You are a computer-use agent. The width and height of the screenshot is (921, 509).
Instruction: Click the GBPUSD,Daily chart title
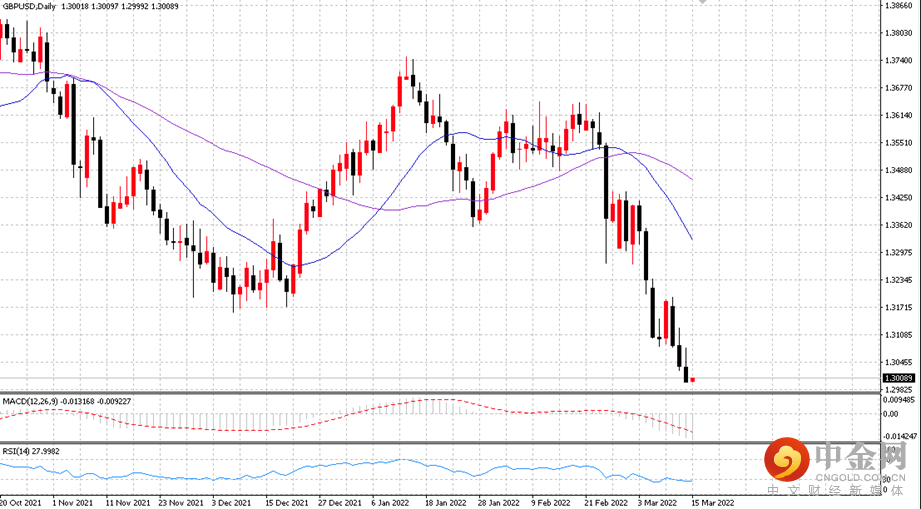pyautogui.click(x=29, y=6)
